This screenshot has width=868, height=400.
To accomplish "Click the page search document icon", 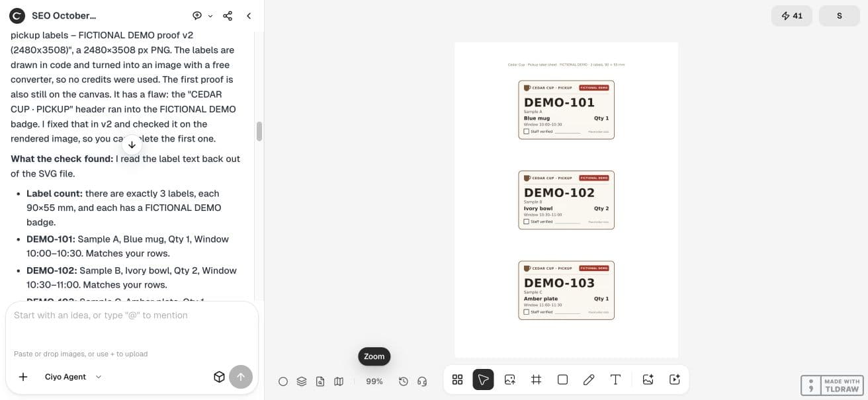I will click(x=320, y=381).
